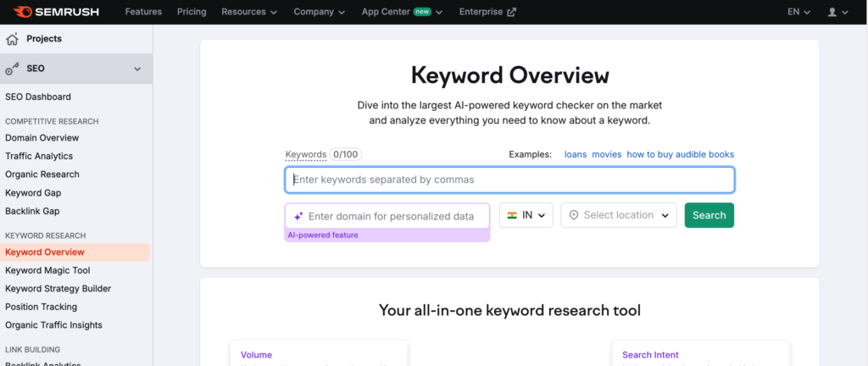868x366 pixels.
Task: Focus the domain for personalized data field
Action: [x=387, y=216]
